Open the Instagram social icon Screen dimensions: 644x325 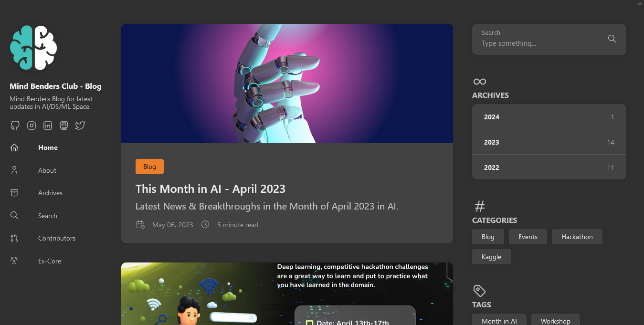(x=32, y=126)
